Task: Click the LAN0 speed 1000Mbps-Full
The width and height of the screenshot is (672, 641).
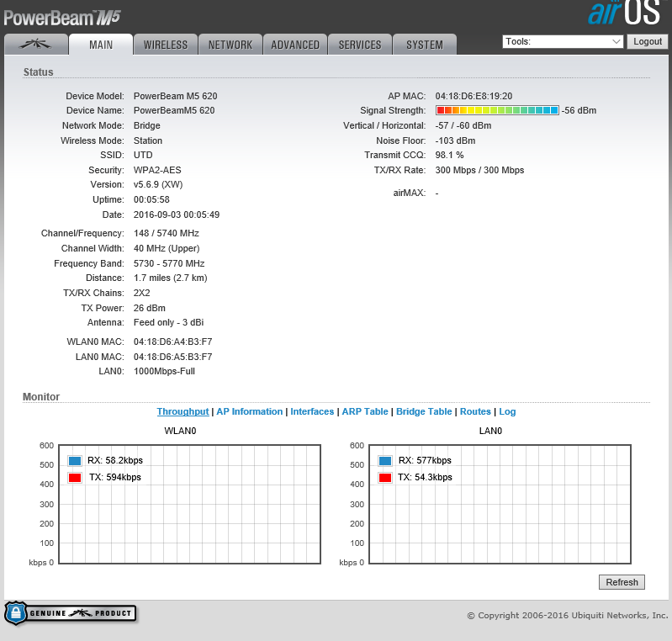Action: [164, 371]
